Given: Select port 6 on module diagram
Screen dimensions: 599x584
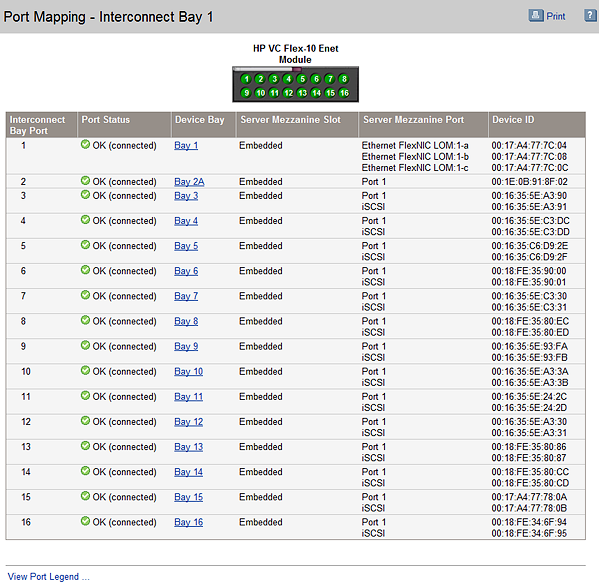Looking at the screenshot, I should pyautogui.click(x=316, y=79).
